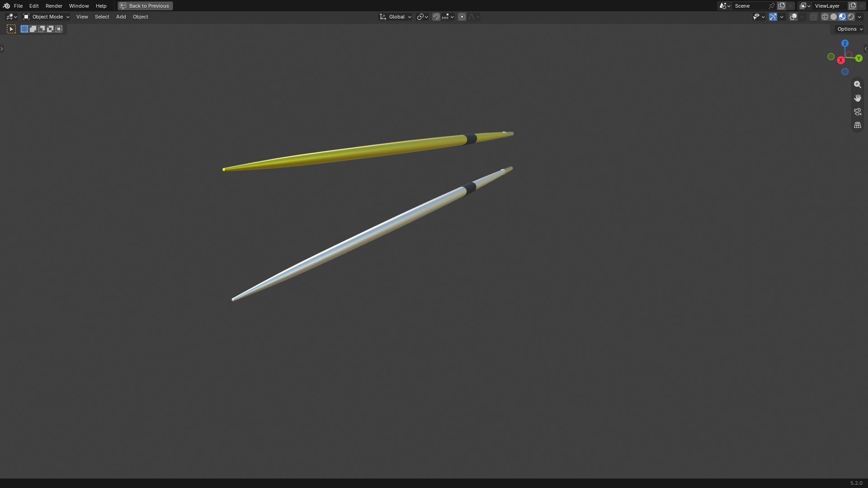Screen dimensions: 868x488
Task: Choose the 'subtract selection' mode icon
Action: (x=42, y=29)
